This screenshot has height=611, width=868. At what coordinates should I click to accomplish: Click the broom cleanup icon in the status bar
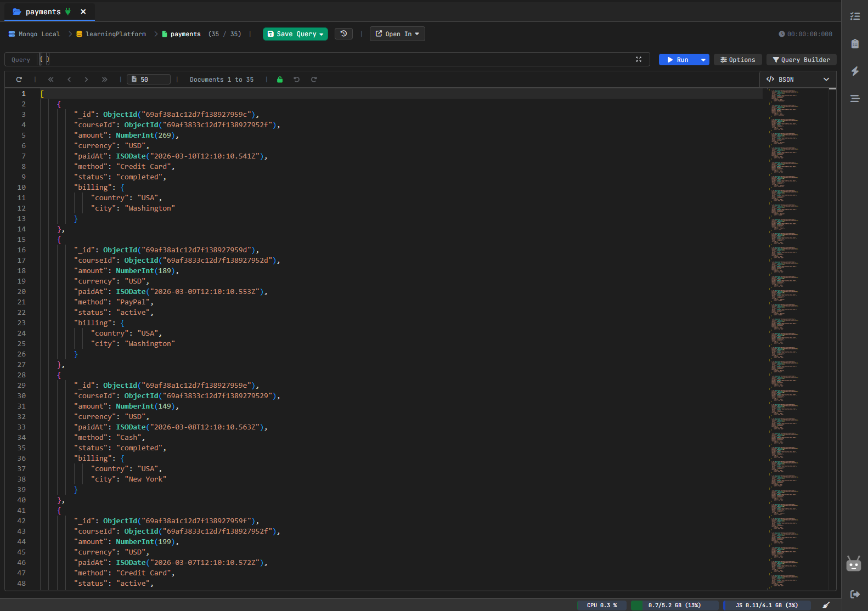coord(826,605)
